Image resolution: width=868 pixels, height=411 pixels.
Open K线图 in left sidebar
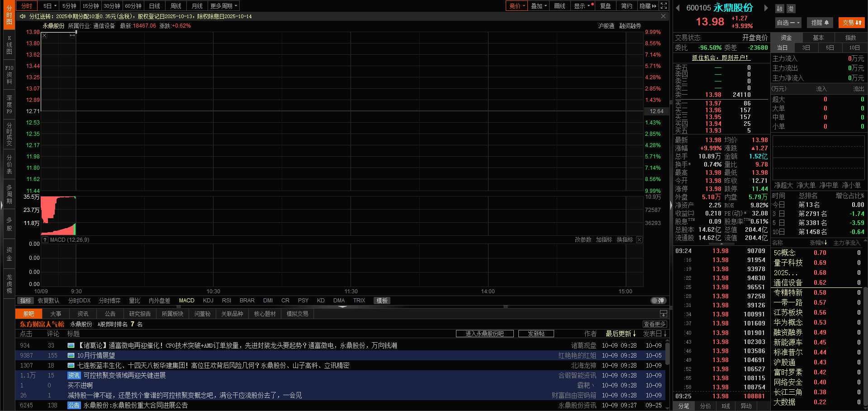pos(9,45)
